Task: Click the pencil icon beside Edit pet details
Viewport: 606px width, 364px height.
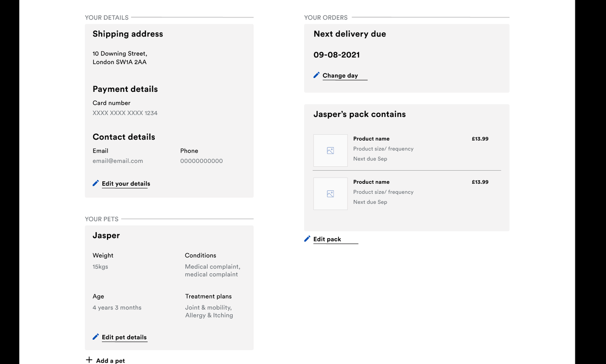Action: click(96, 337)
